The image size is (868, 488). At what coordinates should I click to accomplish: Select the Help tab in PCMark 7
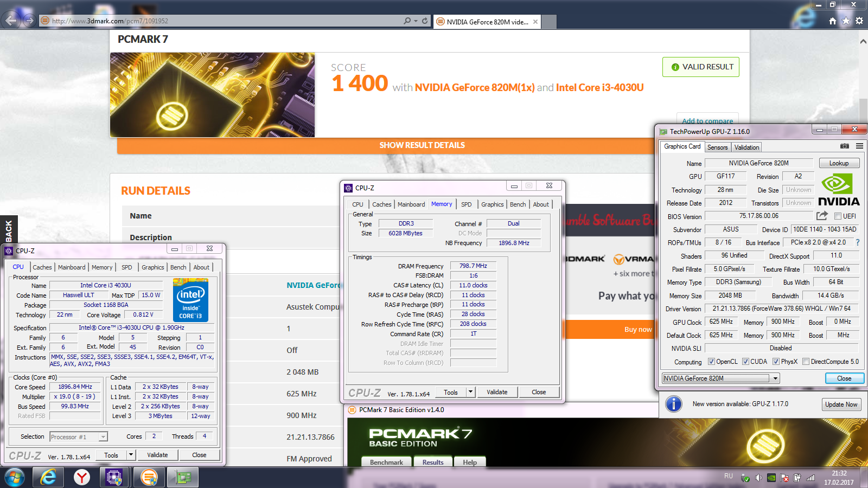click(470, 462)
